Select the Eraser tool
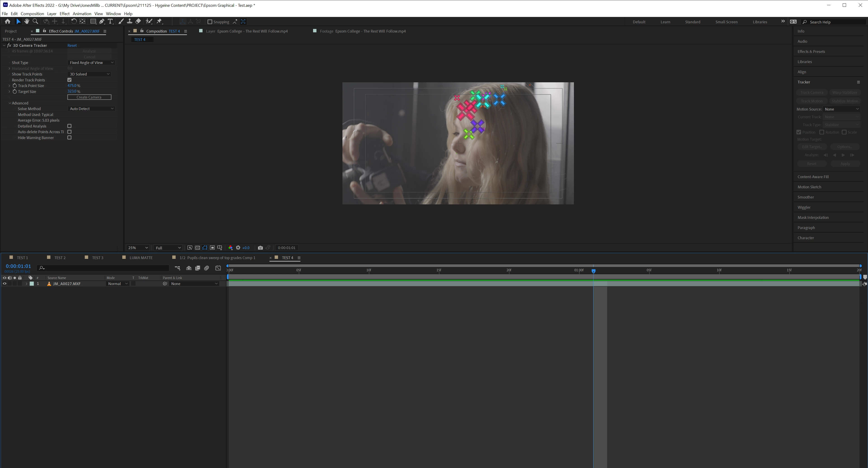This screenshot has width=868, height=468. click(138, 21)
